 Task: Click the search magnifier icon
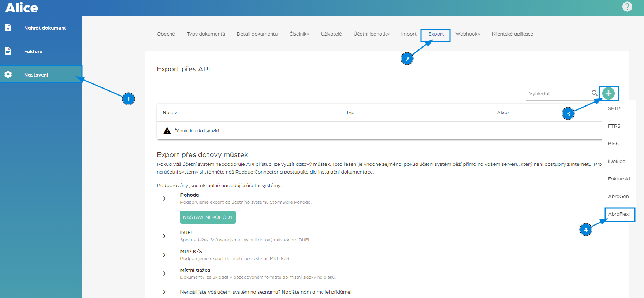(595, 93)
